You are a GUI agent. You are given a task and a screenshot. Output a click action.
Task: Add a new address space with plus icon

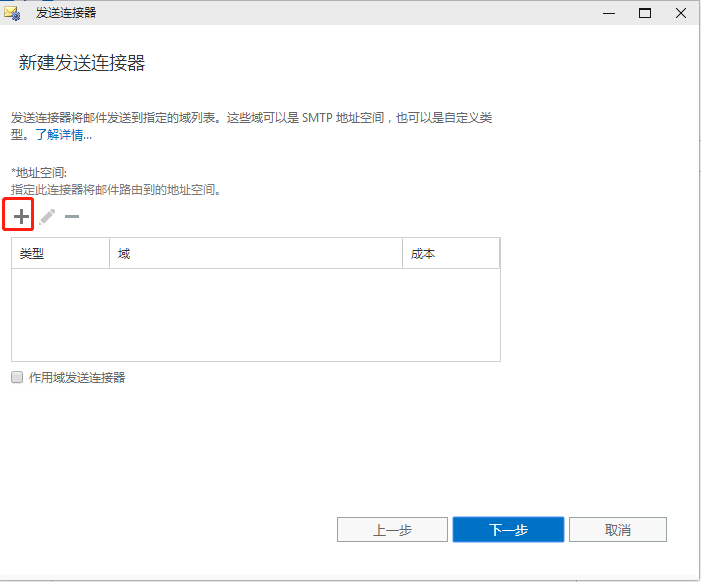tap(21, 217)
